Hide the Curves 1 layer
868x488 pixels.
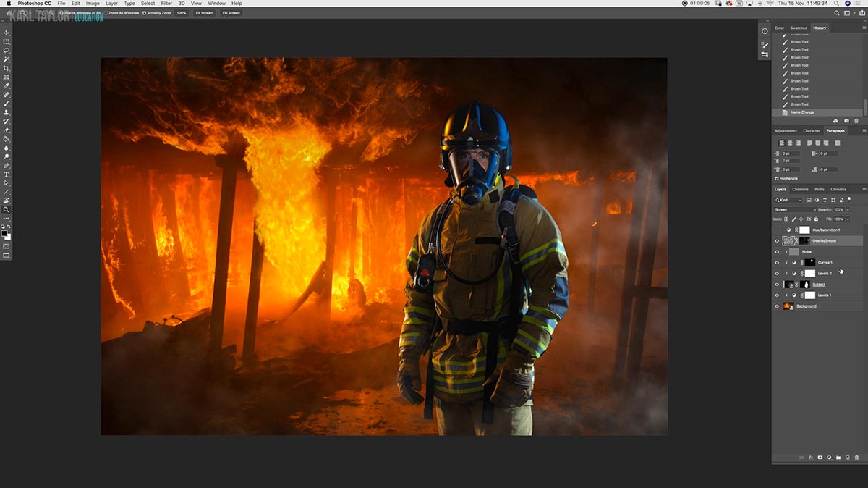777,262
